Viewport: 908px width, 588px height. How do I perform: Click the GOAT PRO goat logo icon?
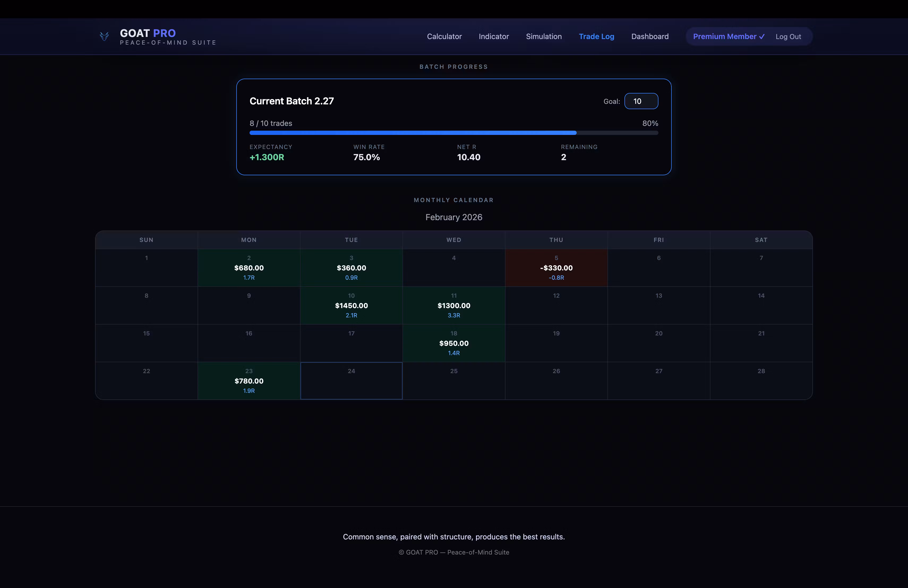coord(104,37)
